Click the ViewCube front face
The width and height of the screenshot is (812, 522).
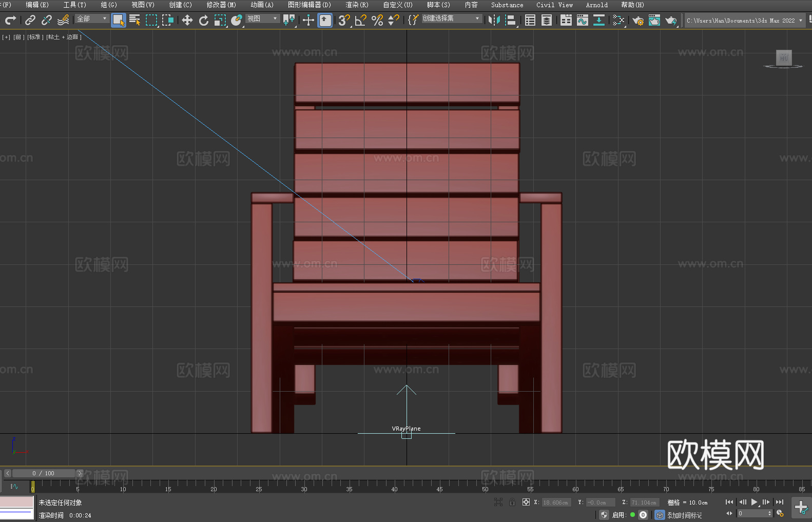click(x=784, y=57)
